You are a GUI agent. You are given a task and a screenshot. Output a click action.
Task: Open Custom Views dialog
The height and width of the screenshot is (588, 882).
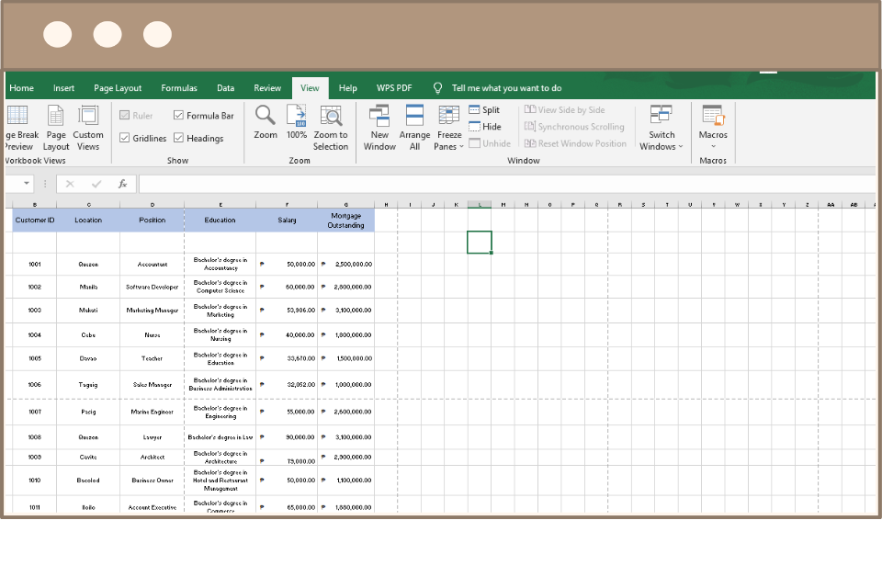[x=88, y=129]
